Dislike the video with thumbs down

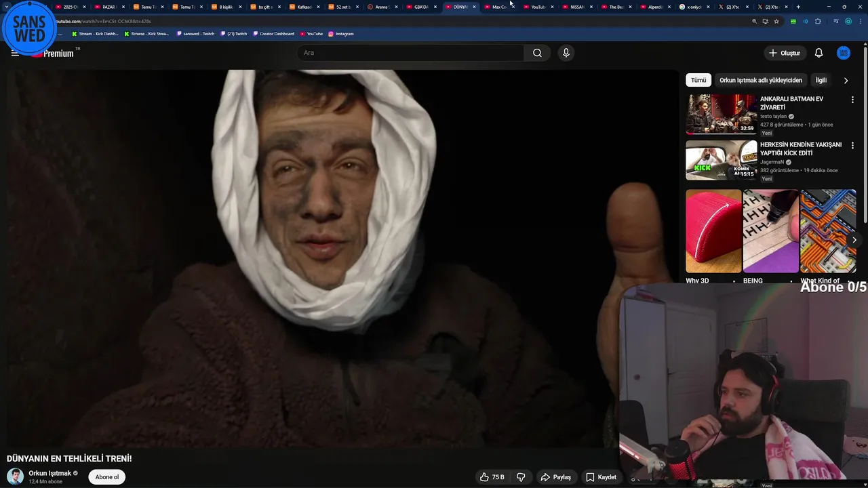[521, 477]
